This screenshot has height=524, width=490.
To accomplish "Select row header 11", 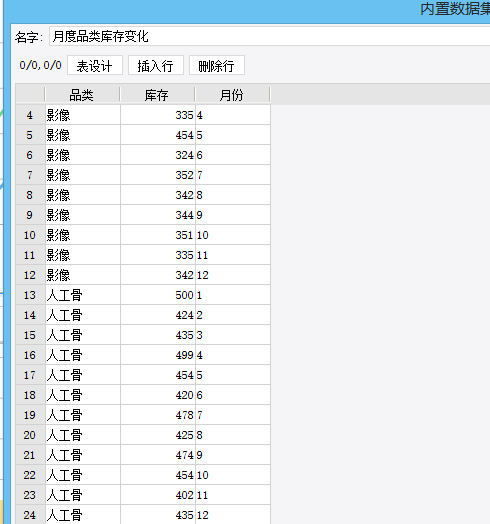I will (30, 255).
